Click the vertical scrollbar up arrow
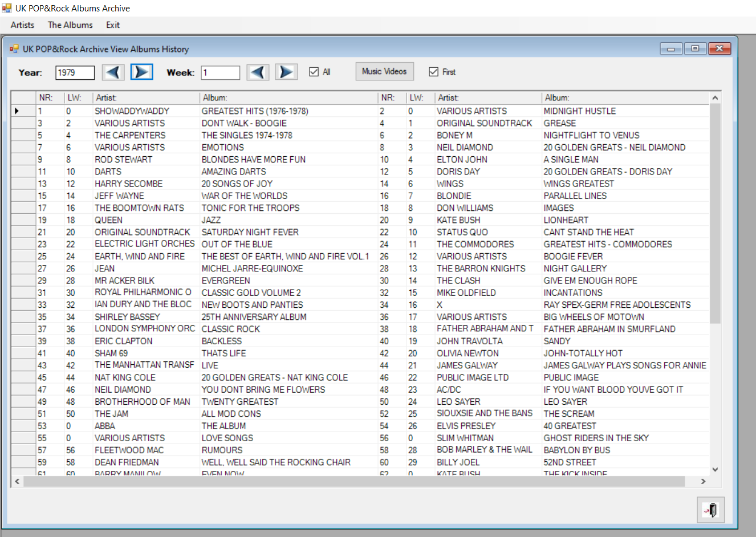This screenshot has width=756, height=537. (x=715, y=98)
